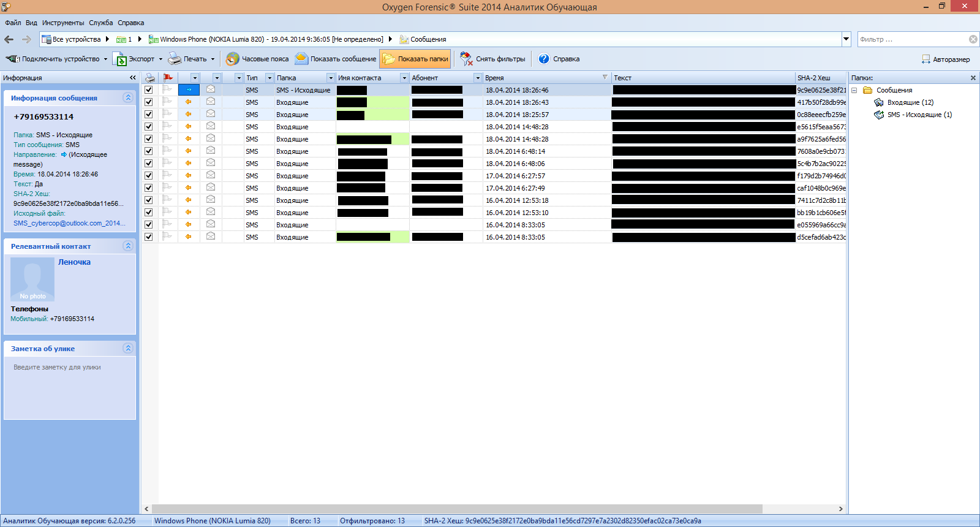Collapse the Информация side panel with double chevron

[x=133, y=78]
